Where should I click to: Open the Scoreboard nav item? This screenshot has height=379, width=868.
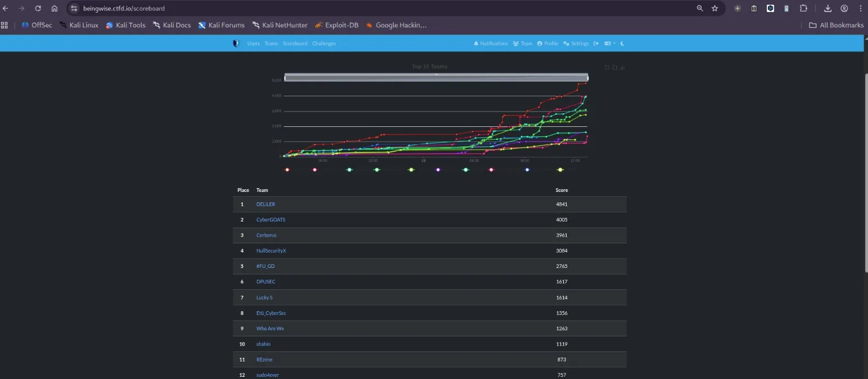(x=295, y=43)
